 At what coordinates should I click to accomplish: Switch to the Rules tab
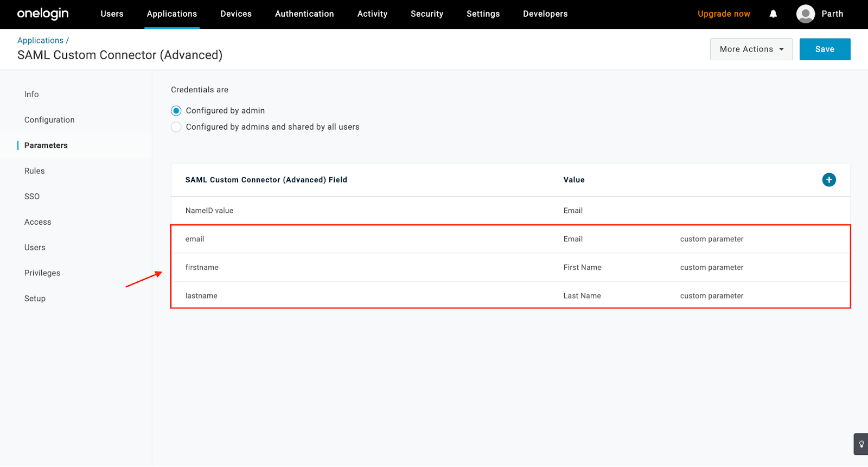tap(34, 171)
